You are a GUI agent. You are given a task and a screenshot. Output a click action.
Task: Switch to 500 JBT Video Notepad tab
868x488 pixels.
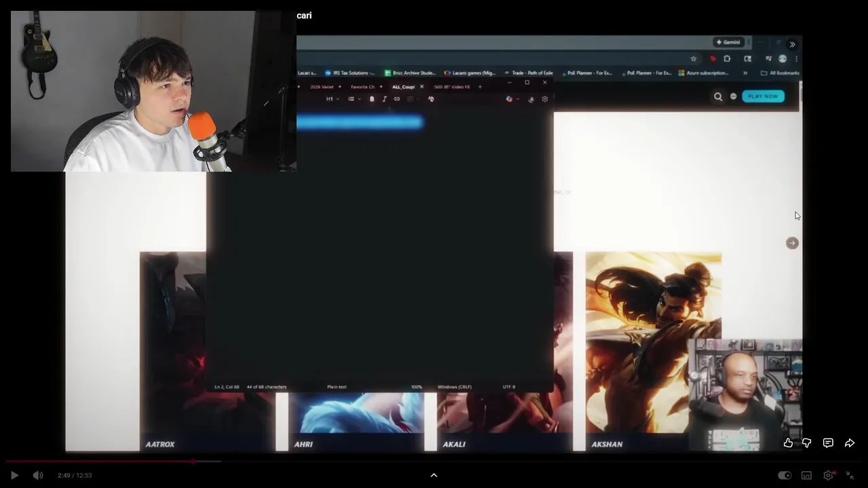click(452, 87)
